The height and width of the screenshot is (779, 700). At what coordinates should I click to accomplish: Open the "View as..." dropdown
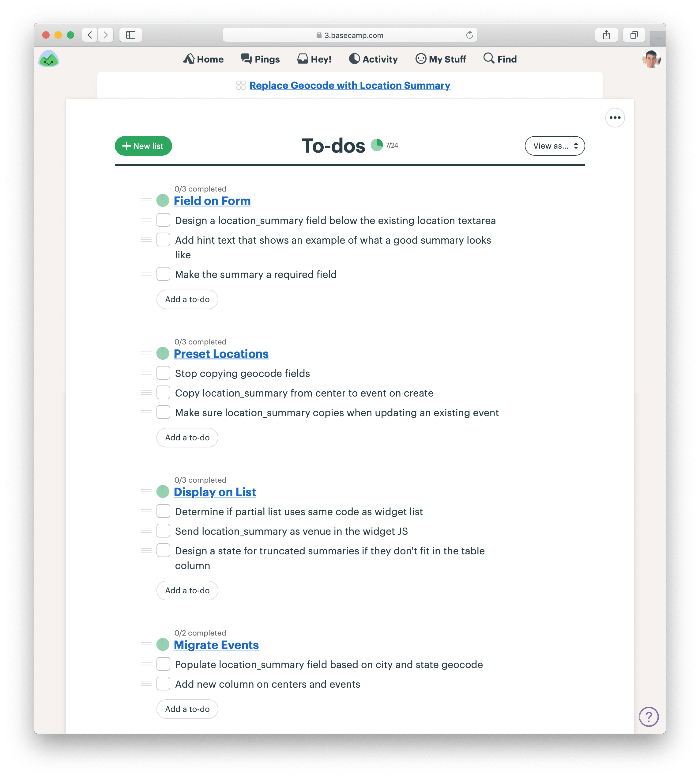(x=554, y=146)
